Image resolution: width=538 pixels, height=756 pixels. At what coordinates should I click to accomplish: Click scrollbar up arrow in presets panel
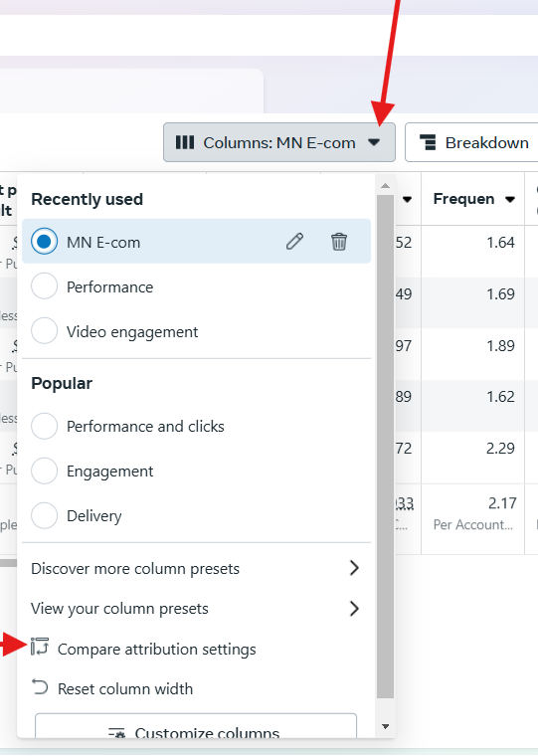pos(385,186)
